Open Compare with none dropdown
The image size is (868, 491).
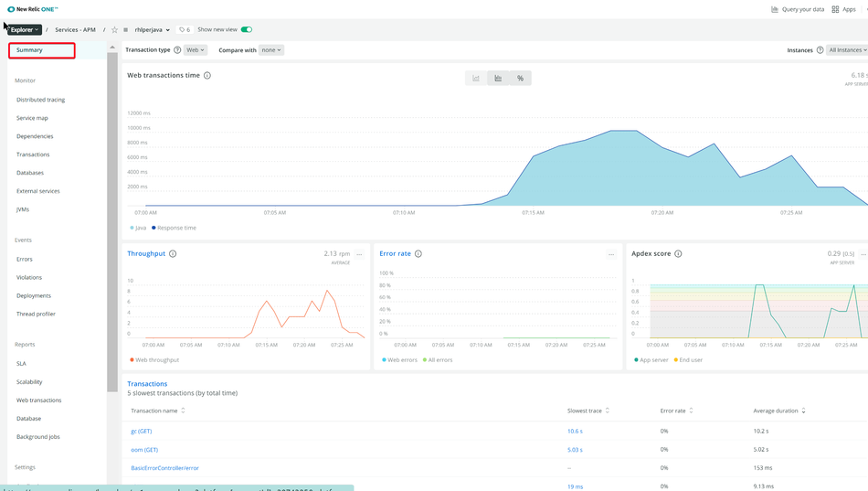(271, 50)
